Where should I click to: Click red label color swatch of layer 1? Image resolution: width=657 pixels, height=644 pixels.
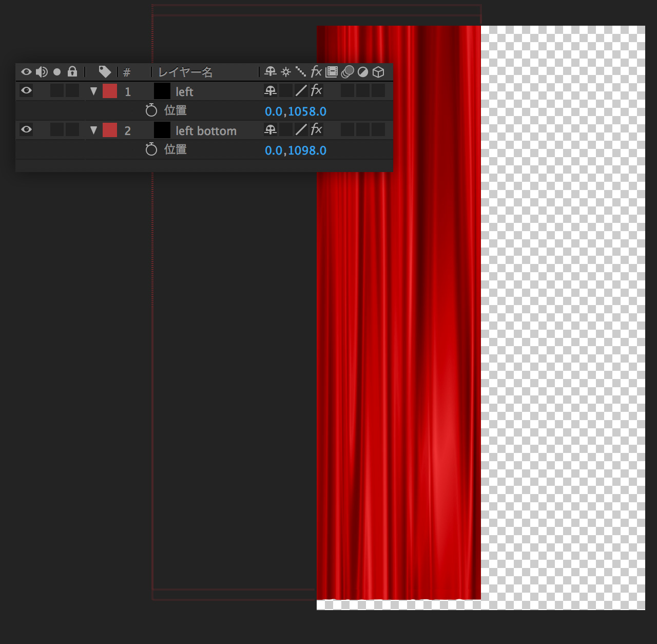tap(110, 91)
